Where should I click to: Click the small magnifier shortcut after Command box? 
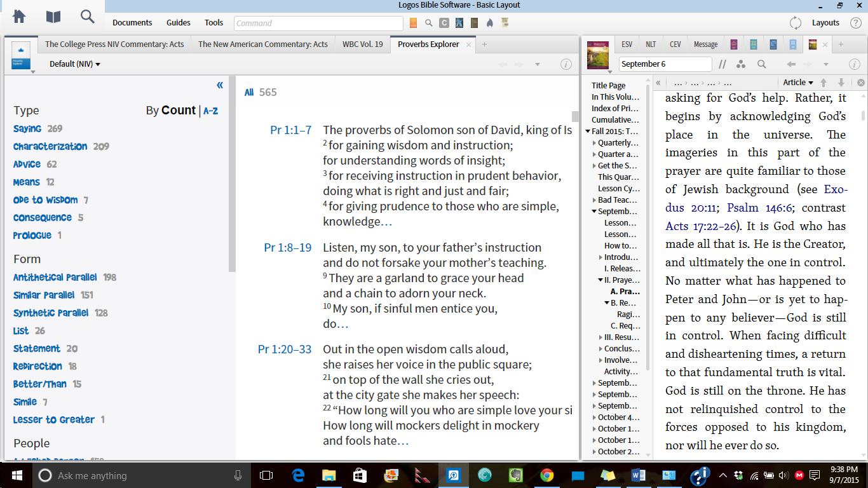point(429,23)
